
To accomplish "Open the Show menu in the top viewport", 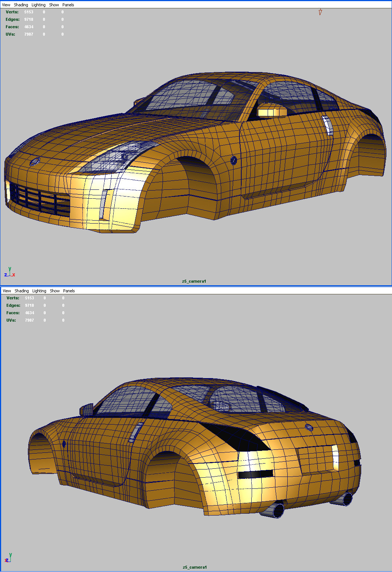I will click(x=54, y=5).
